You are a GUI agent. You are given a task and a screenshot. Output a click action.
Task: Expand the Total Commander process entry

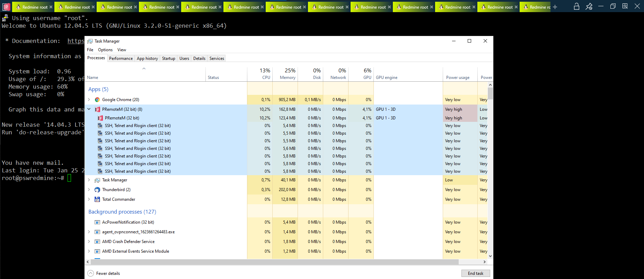point(89,199)
